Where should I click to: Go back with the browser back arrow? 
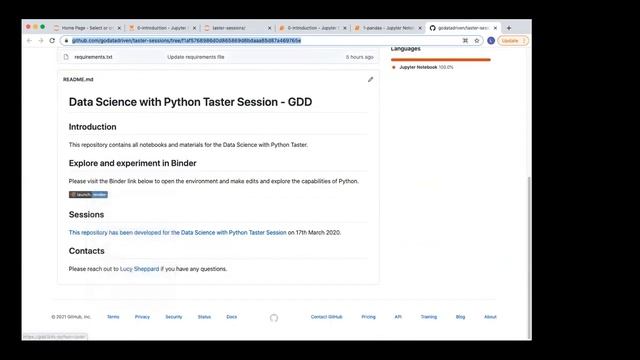pyautogui.click(x=29, y=41)
